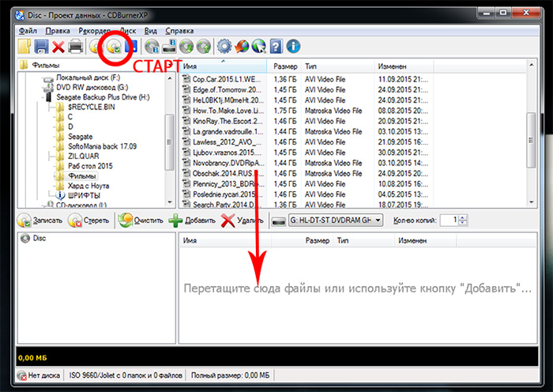Viewport: 553px width, 392px height.
Task: Click the file list scrollbar thumb
Action: pyautogui.click(x=531, y=140)
